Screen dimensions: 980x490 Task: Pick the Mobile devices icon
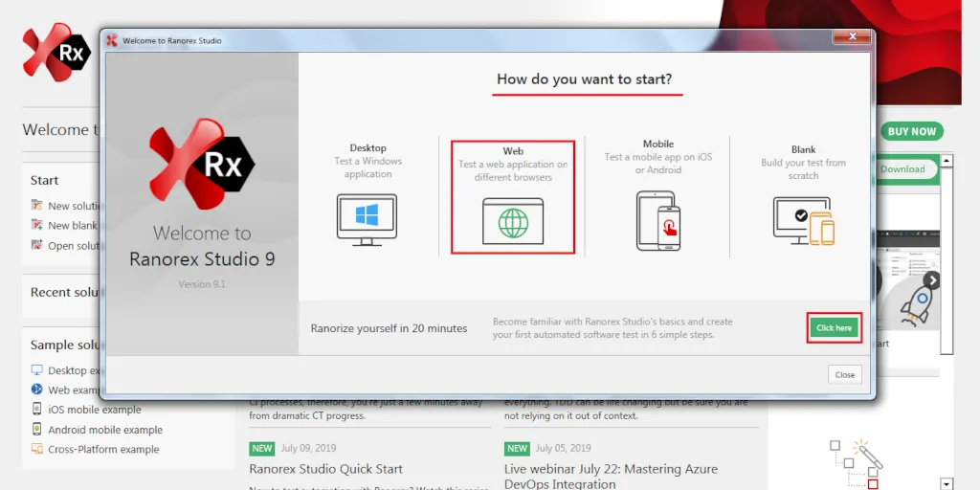click(658, 221)
